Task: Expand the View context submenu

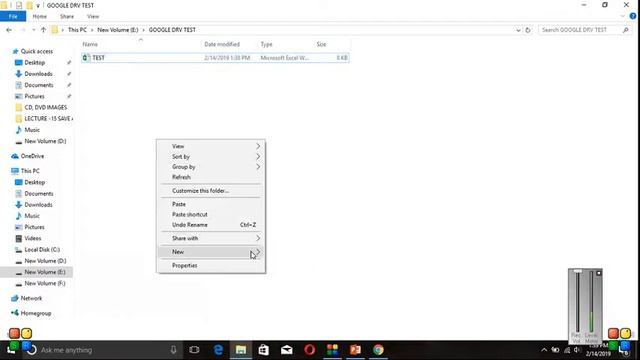Action: click(x=211, y=146)
